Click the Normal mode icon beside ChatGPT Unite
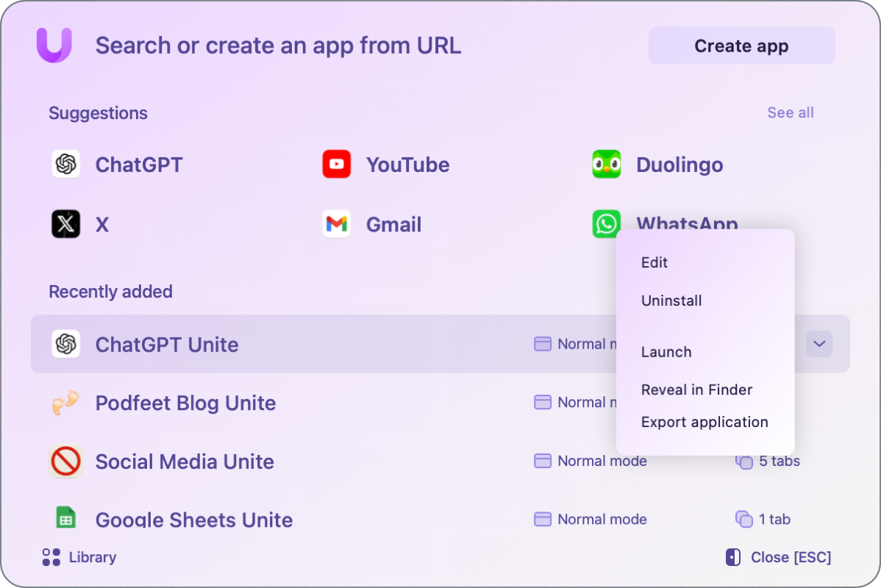This screenshot has height=588, width=881. click(x=543, y=344)
